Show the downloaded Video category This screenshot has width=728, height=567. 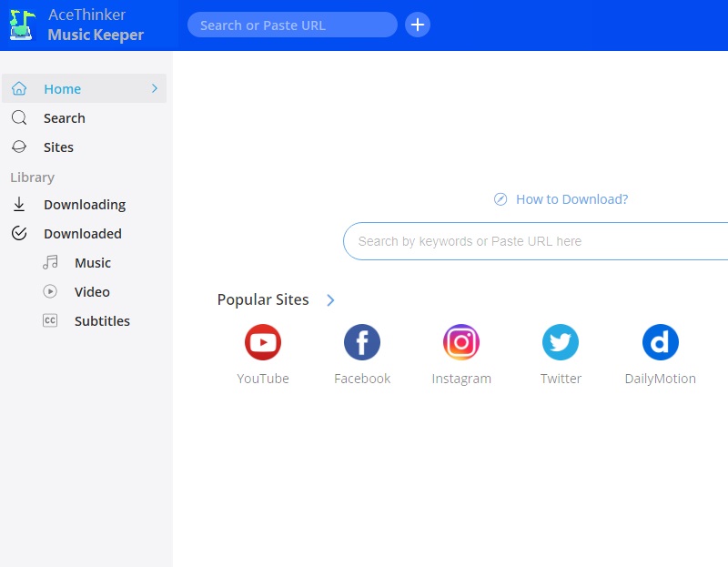(92, 292)
